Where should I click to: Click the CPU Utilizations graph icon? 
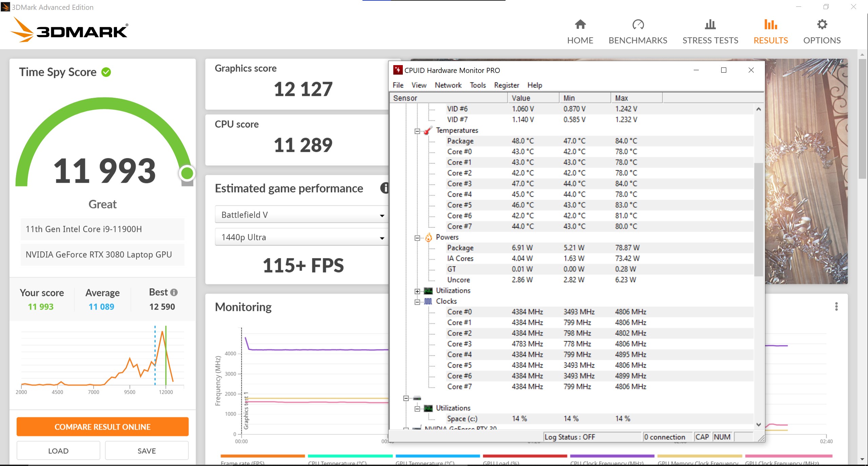428,291
